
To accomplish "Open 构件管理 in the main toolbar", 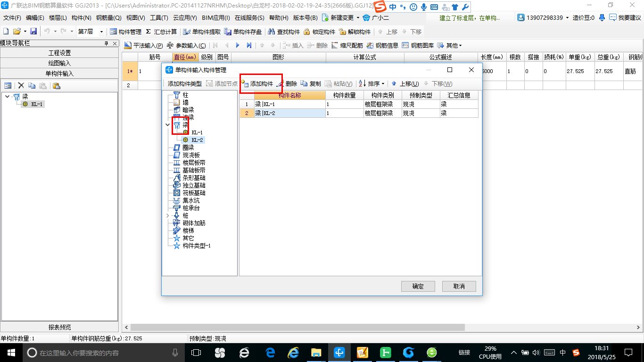I will 125,32.
